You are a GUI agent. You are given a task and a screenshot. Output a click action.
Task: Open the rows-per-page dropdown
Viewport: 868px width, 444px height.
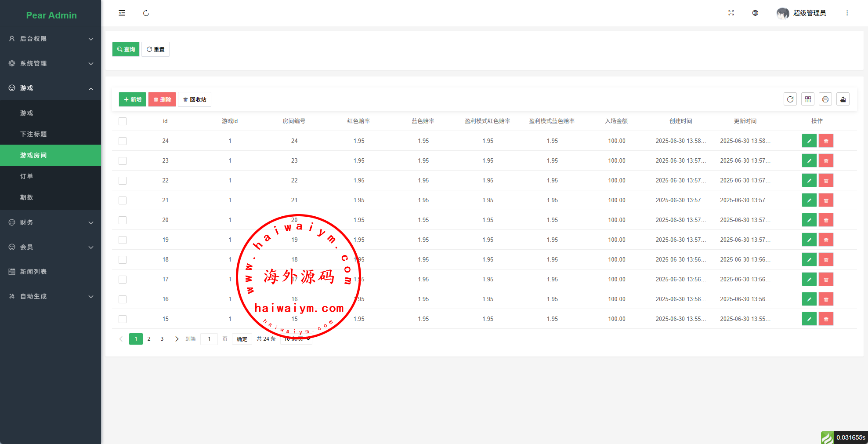pyautogui.click(x=297, y=339)
